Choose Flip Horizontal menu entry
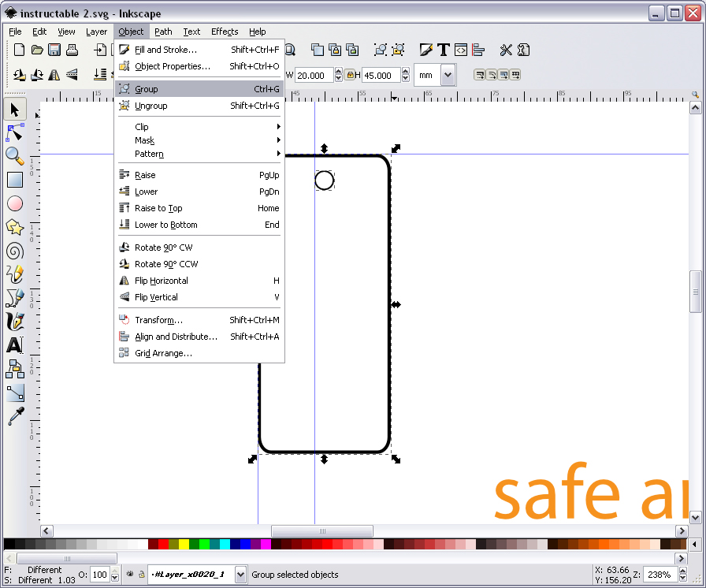706x588 pixels. coord(199,281)
